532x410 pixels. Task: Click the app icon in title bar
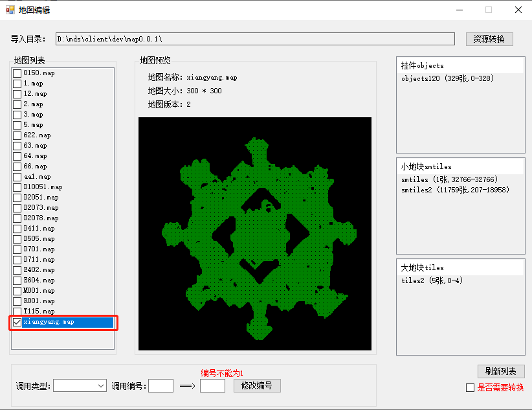tap(10, 10)
